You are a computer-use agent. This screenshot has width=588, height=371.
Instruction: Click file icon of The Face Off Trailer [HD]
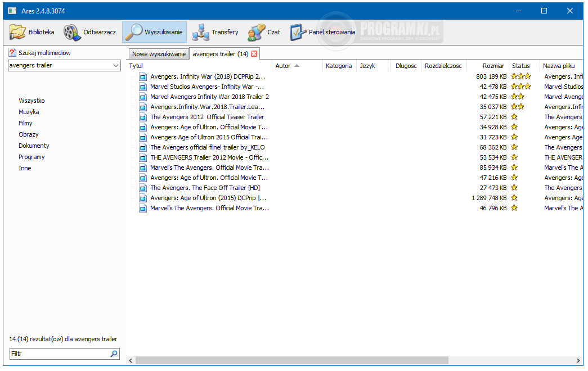(142, 188)
